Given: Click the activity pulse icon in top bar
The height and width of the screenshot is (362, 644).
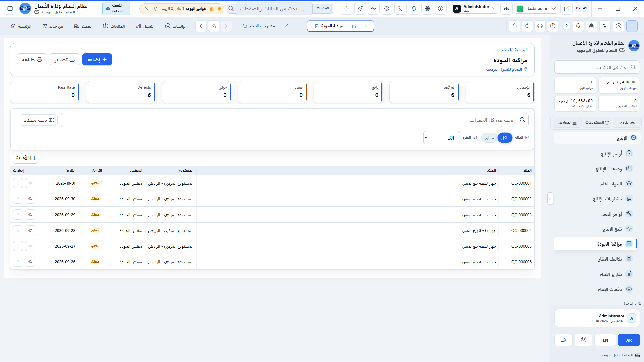Looking at the screenshot, I should click(373, 9).
